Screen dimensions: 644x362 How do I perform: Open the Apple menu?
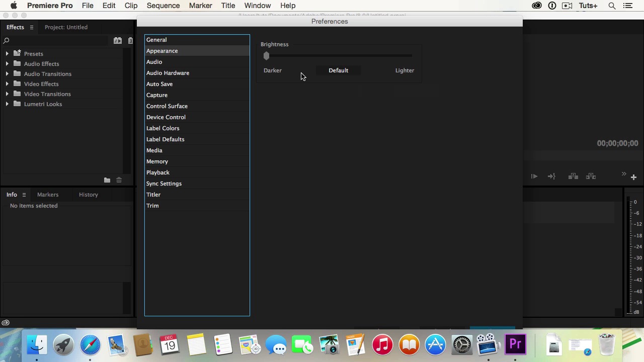coord(14,6)
